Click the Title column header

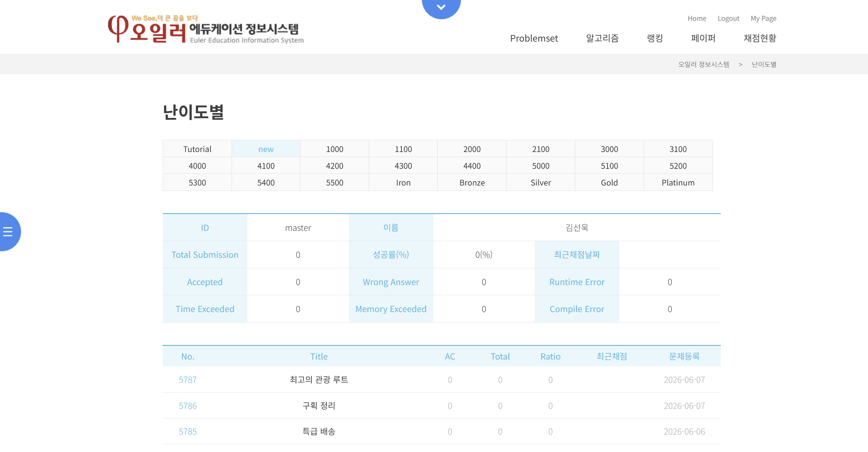tap(319, 356)
